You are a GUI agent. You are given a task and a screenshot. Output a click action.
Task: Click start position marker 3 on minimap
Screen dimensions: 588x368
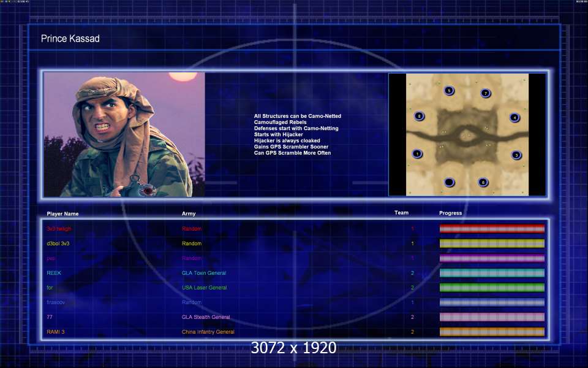point(516,155)
